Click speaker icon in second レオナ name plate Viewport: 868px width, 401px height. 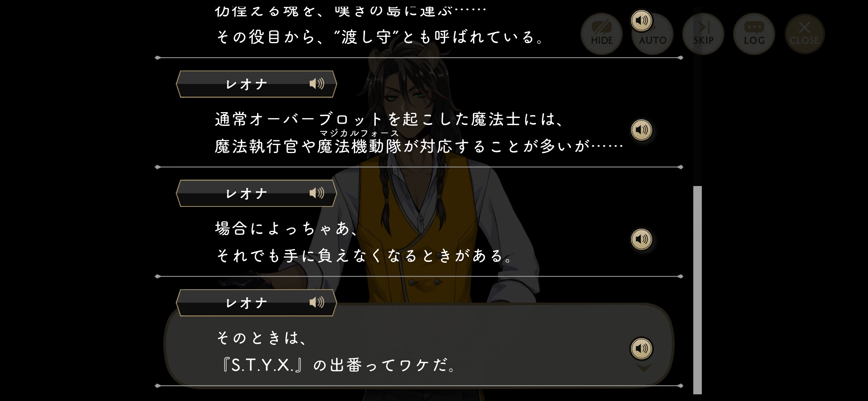[317, 193]
